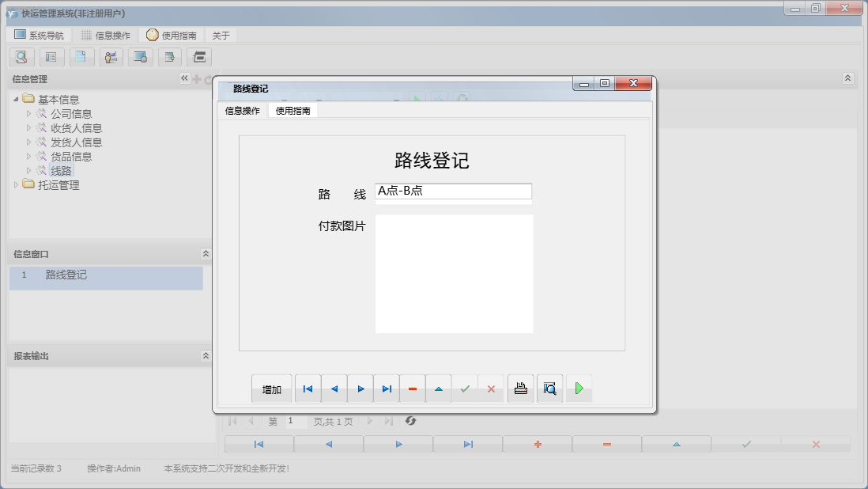Expand the 公司信息 tree item

click(29, 112)
